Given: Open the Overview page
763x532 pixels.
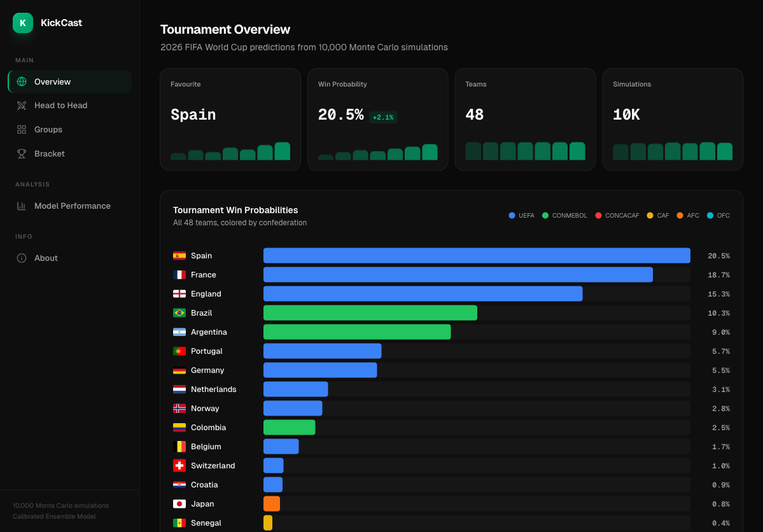Looking at the screenshot, I should coord(70,81).
